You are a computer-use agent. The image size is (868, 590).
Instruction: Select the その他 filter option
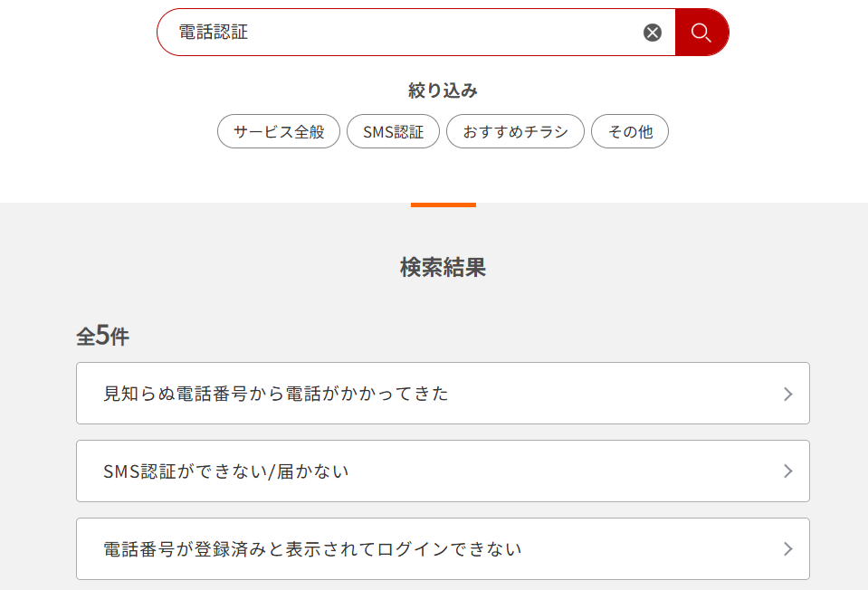click(x=629, y=131)
